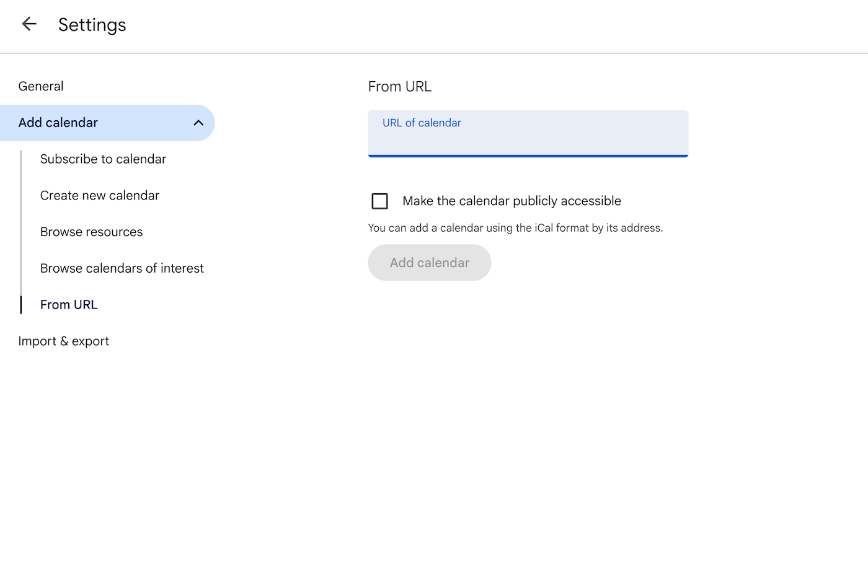Return to calendar via back navigation icon
868x588 pixels.
click(x=29, y=24)
